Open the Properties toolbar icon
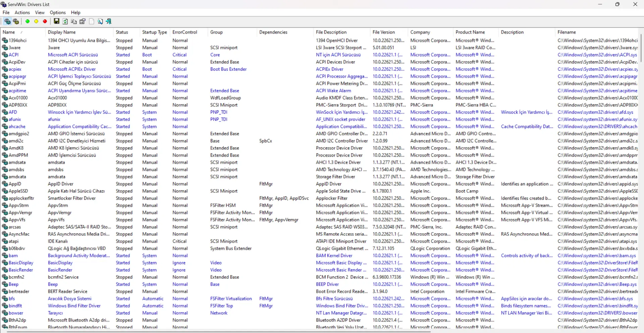The image size is (644, 333). [x=83, y=21]
